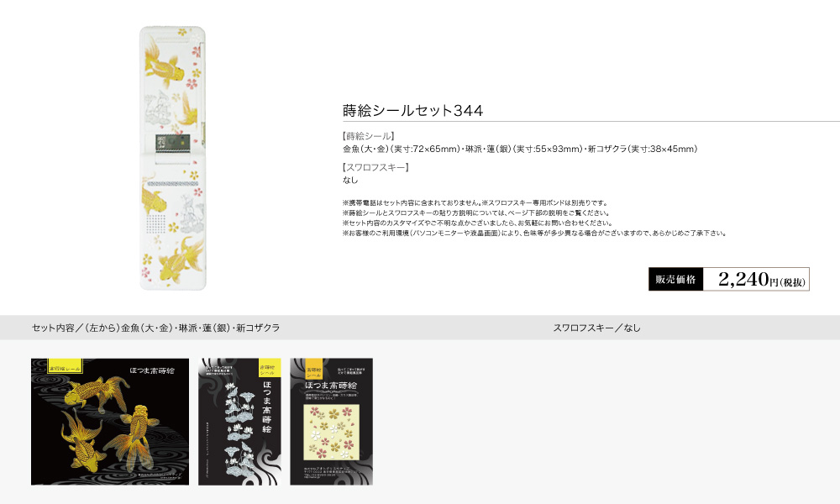Image resolution: width=840 pixels, height=504 pixels.
Task: Open the goldfish maki-e sticker thumbnail
Action: pos(110,422)
